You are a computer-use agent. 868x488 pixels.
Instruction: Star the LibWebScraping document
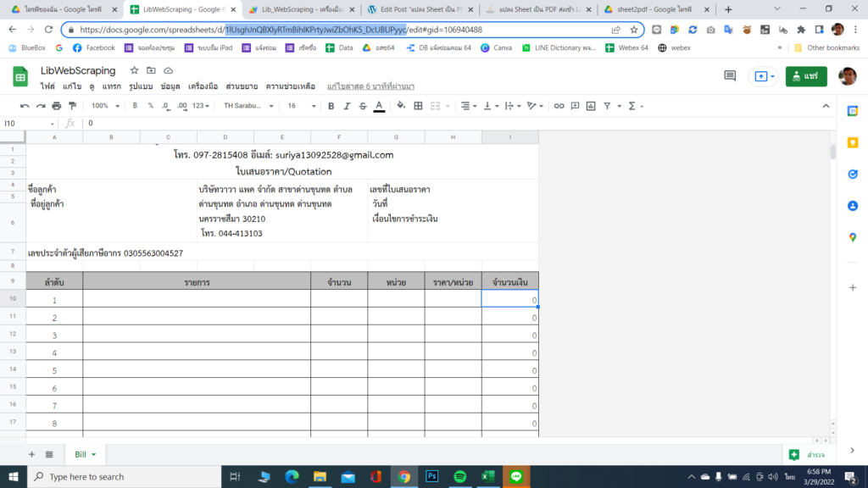(134, 70)
